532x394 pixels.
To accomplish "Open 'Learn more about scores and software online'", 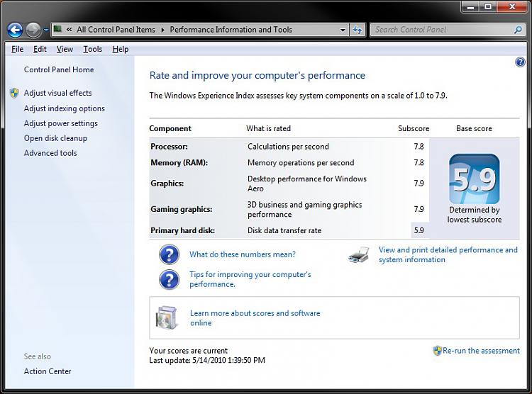I will pyautogui.click(x=255, y=317).
